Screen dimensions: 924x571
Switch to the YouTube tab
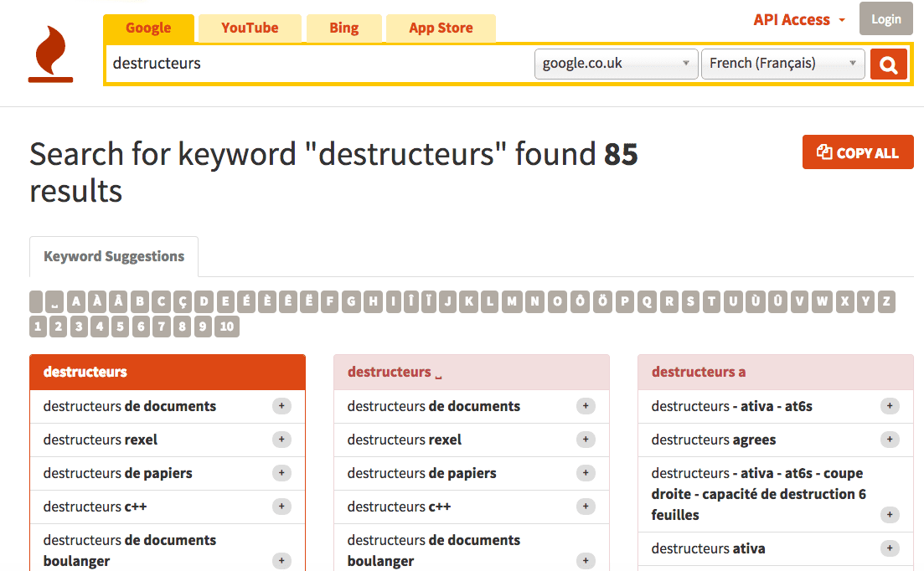pos(250,28)
